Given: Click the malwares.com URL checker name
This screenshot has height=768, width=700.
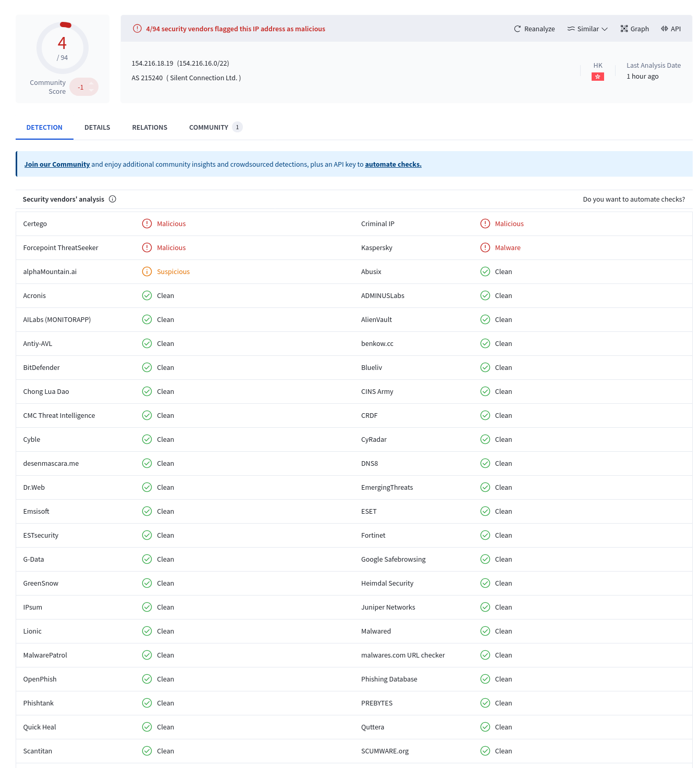Looking at the screenshot, I should (403, 655).
